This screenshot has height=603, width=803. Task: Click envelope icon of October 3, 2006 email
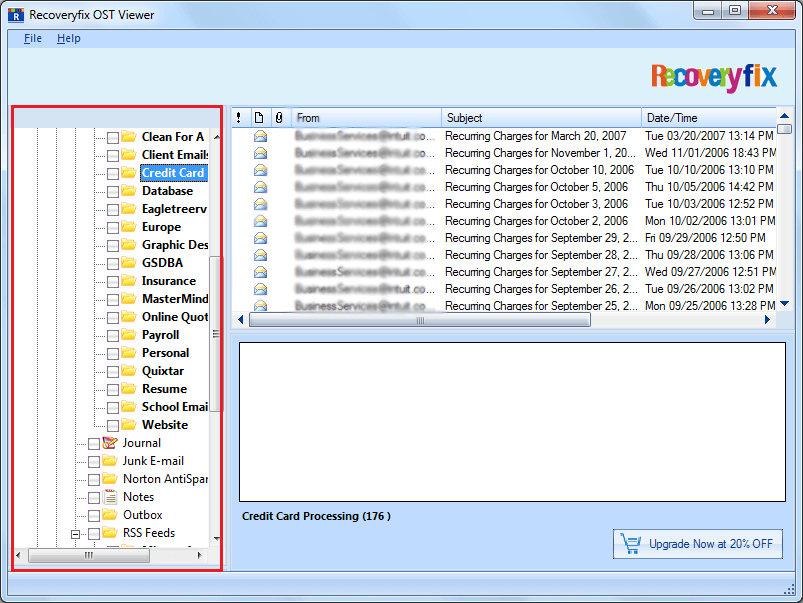[261, 204]
